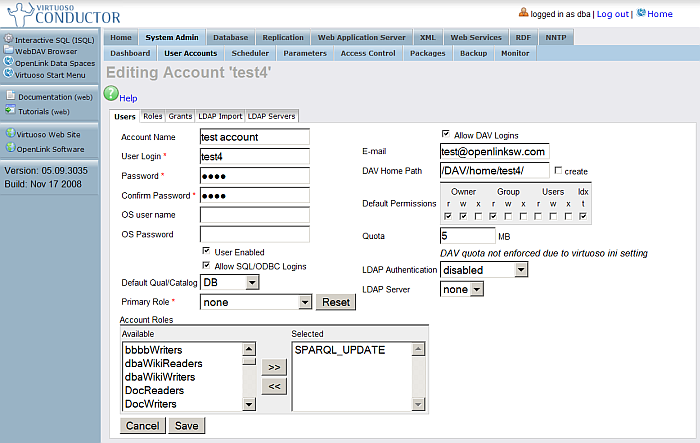This screenshot has width=700, height=443.
Task: Click the OpenLink Data Spaces globe icon
Action: 8,62
